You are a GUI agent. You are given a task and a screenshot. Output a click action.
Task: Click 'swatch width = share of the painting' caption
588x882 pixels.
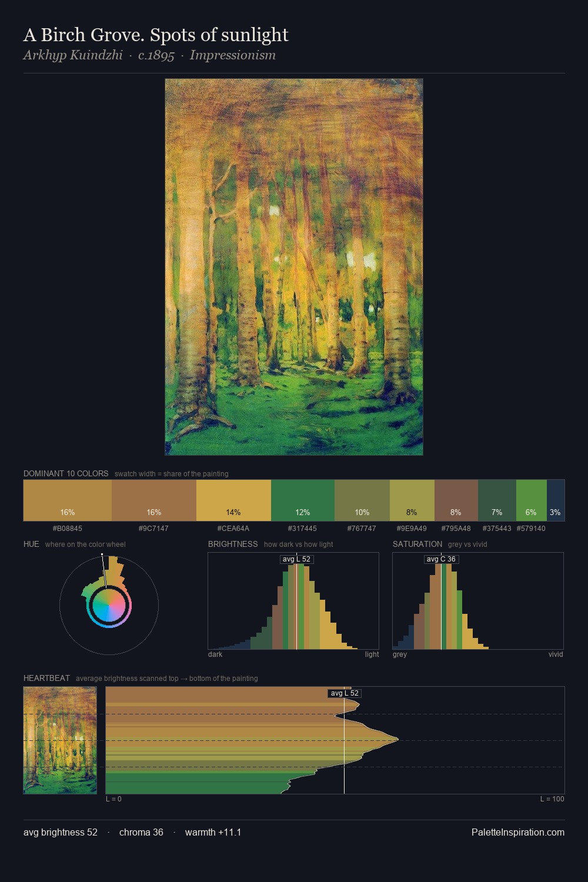click(172, 474)
